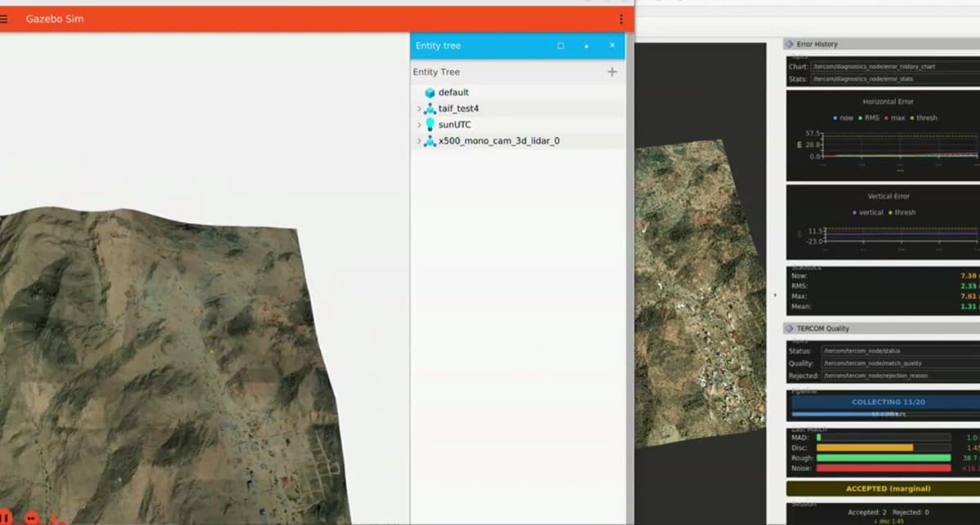The image size is (980, 525).
Task: Click the COLLECTING 11/20 pipeline banner
Action: (x=885, y=403)
